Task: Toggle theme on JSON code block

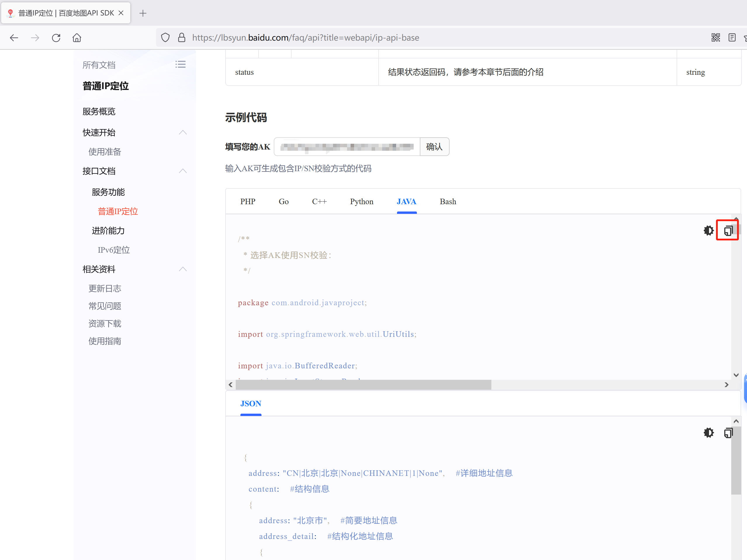Action: point(708,433)
